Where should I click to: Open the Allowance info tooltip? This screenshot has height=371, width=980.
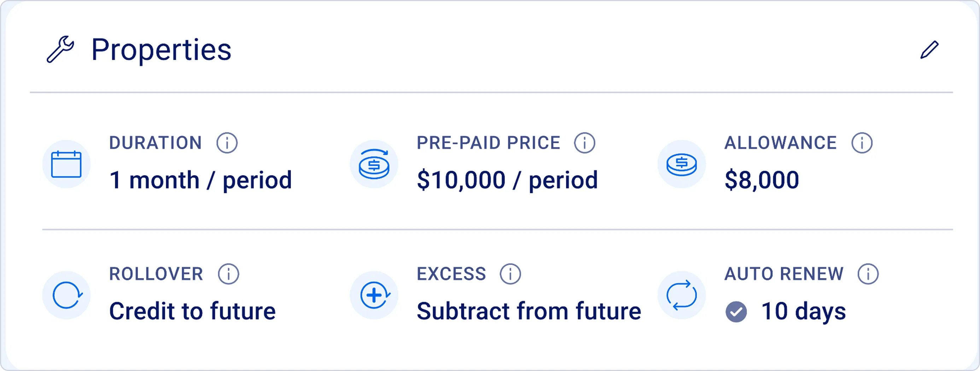(x=862, y=143)
